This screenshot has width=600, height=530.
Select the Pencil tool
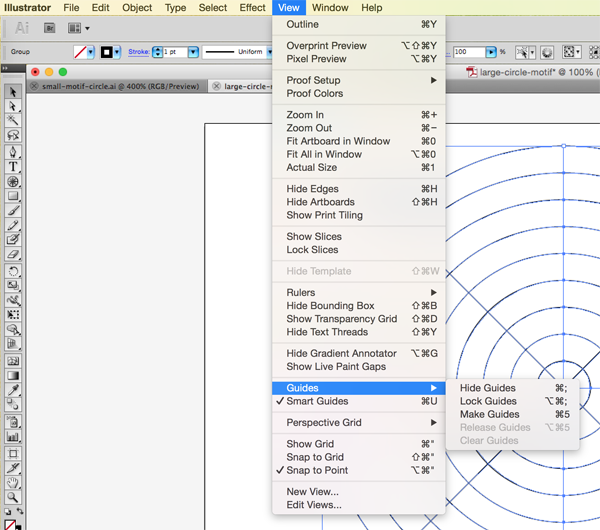(x=13, y=225)
